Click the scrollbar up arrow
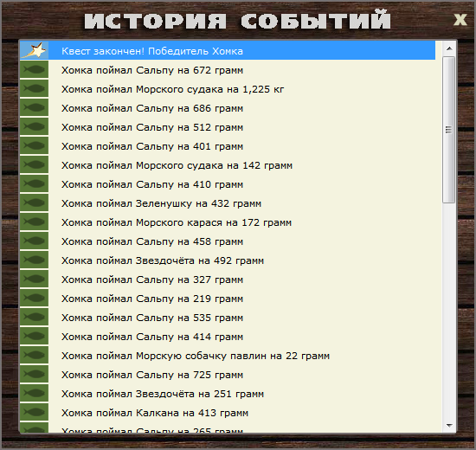Viewport: 476px width, 450px height. tap(449, 48)
